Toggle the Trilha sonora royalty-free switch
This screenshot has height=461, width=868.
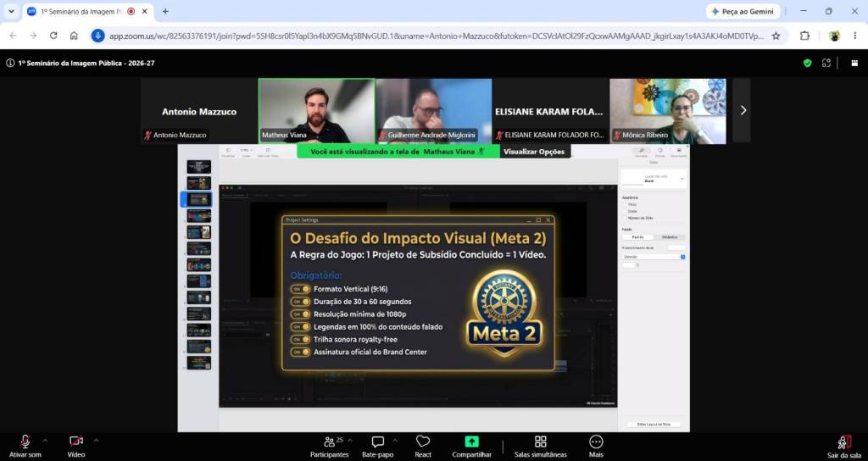click(x=301, y=339)
